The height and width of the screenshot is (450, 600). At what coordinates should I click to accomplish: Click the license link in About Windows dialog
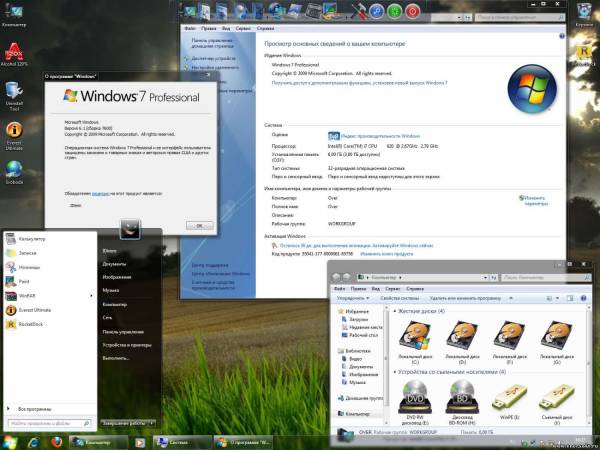pos(101,194)
